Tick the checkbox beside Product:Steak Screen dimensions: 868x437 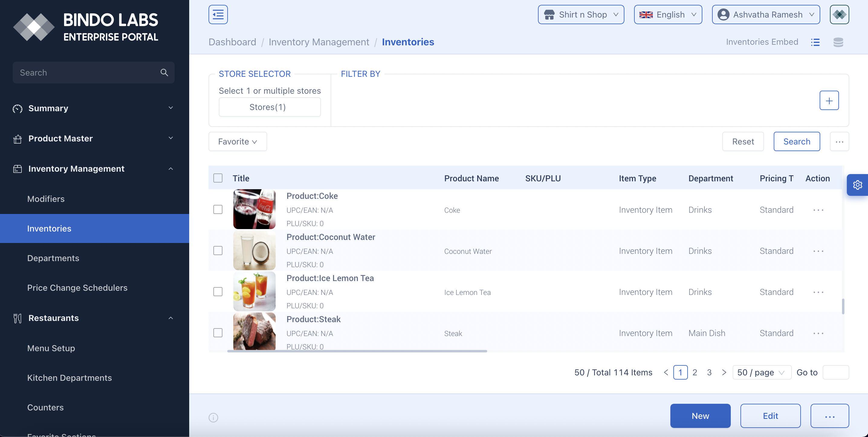click(x=218, y=332)
